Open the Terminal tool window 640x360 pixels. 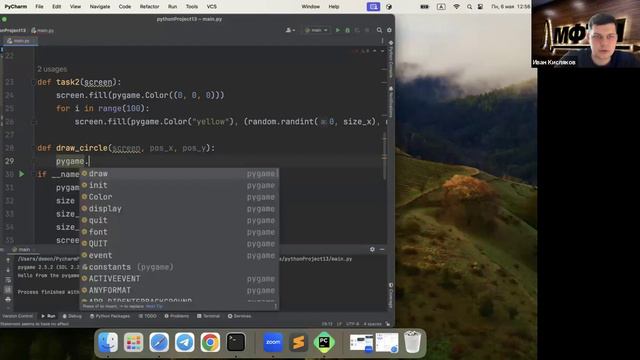click(208, 316)
